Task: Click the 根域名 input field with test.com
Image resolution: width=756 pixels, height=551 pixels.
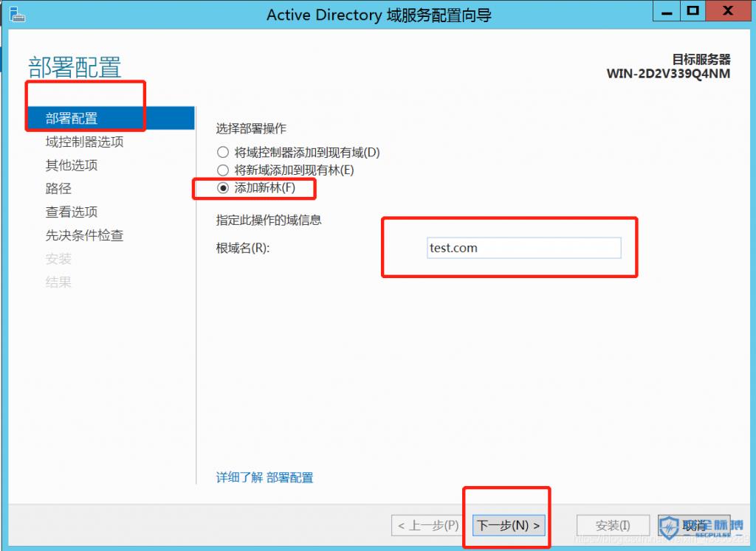Action: click(x=523, y=248)
